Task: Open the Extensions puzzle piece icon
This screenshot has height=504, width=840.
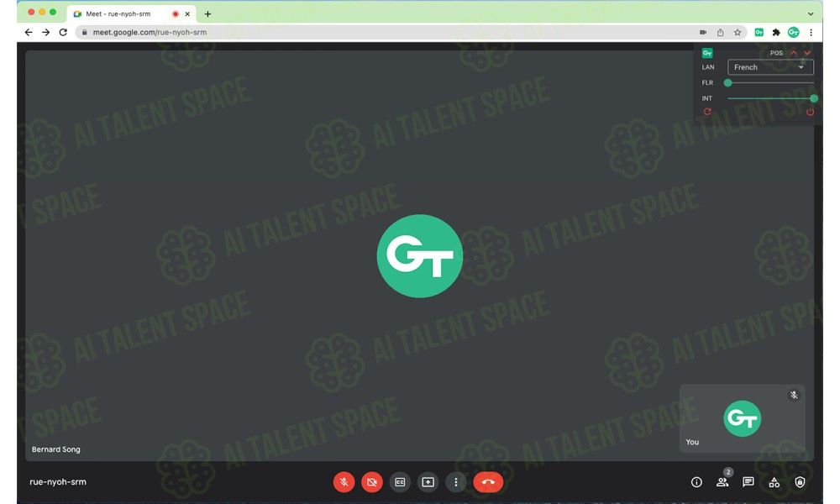Action: (775, 32)
